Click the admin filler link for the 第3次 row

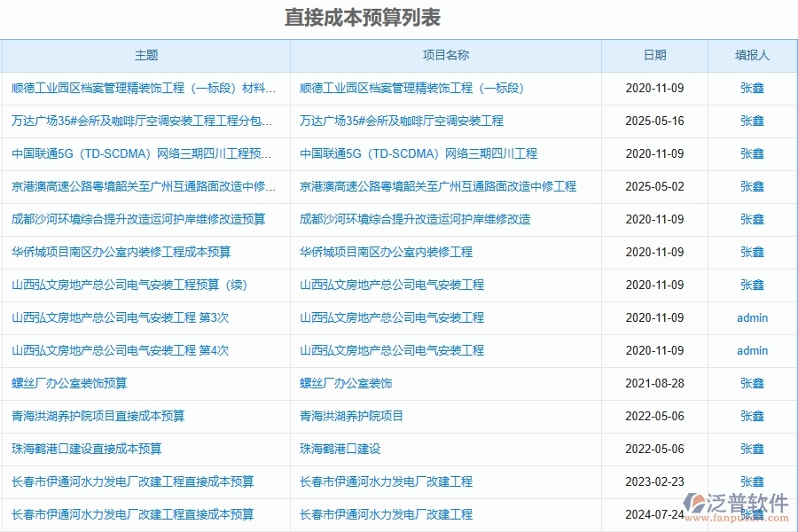tap(751, 317)
